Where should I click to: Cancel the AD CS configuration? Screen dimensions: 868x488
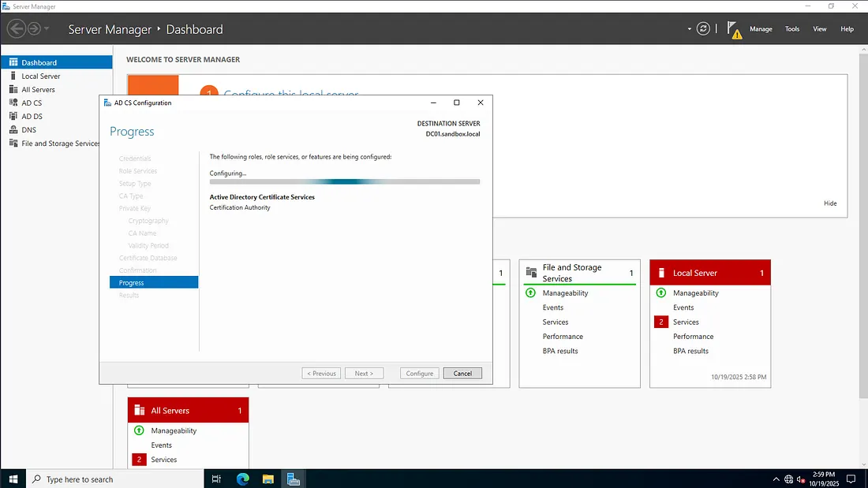(x=462, y=373)
